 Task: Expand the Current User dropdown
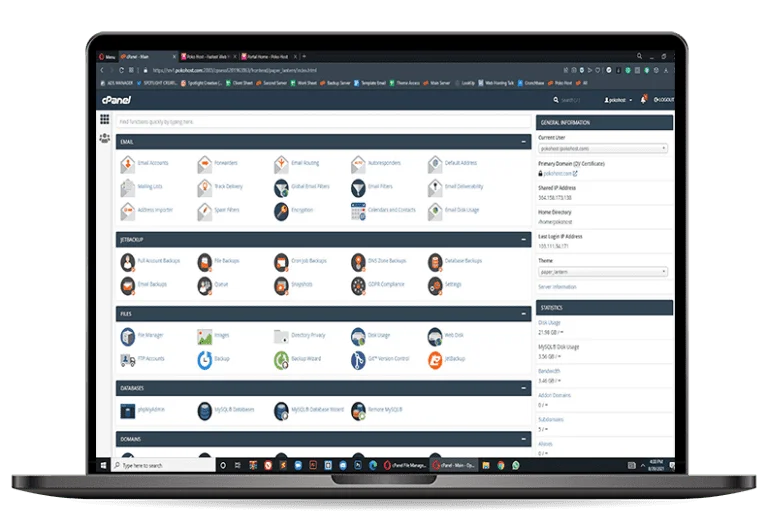click(603, 148)
